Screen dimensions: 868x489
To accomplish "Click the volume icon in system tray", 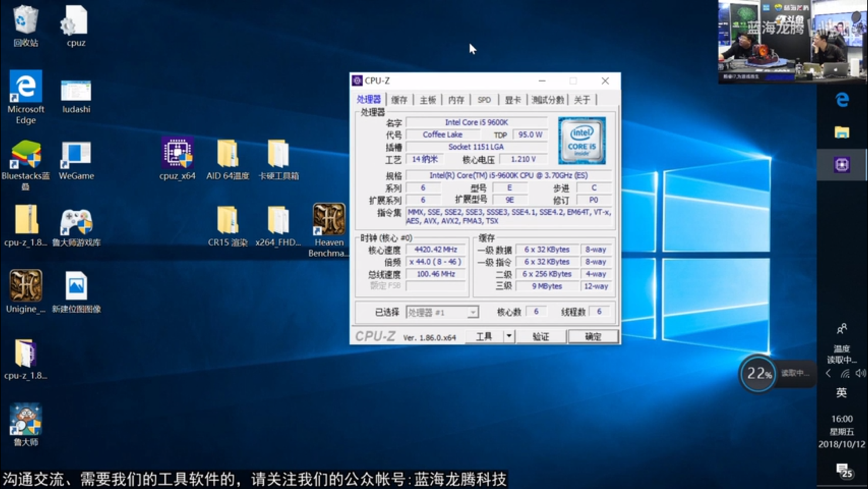I will point(860,373).
